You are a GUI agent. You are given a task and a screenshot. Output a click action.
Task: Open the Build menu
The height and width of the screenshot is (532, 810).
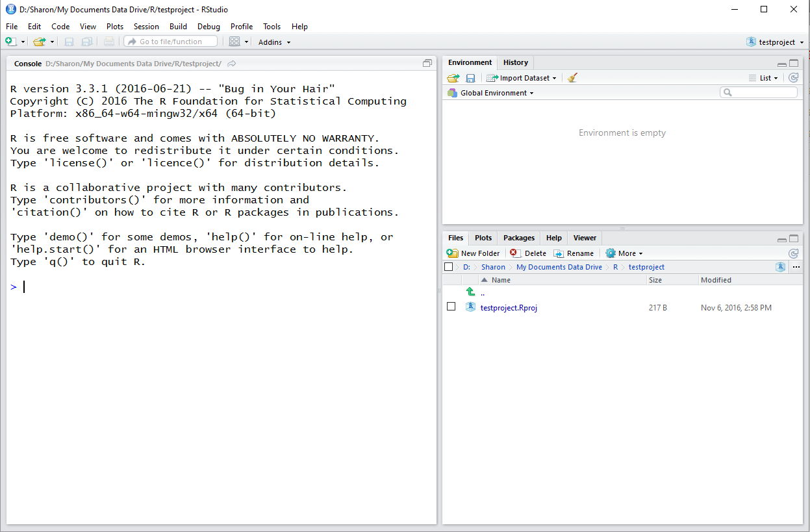(x=178, y=27)
